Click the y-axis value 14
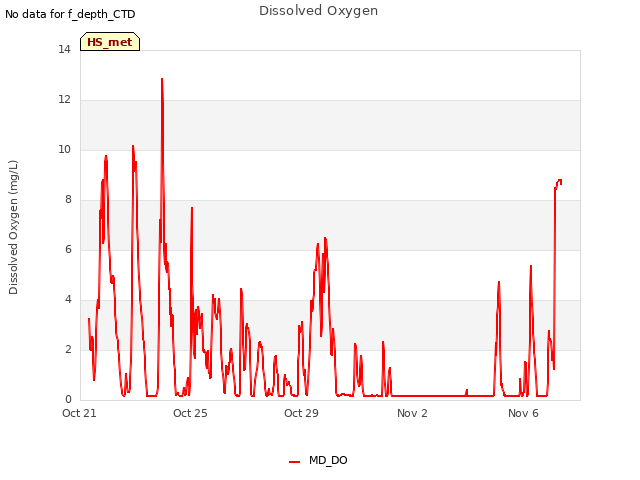The image size is (640, 480). point(64,49)
